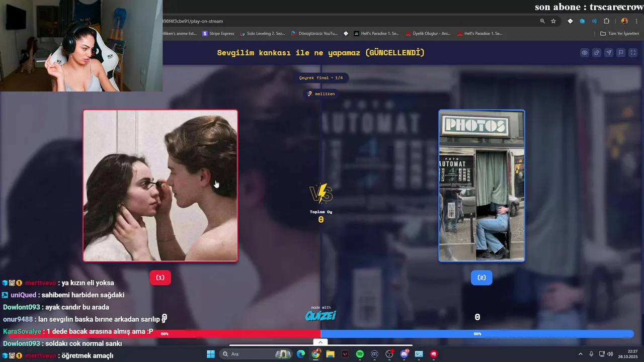This screenshot has height=362, width=644.
Task: Vote with the red (1) button
Action: tap(160, 278)
